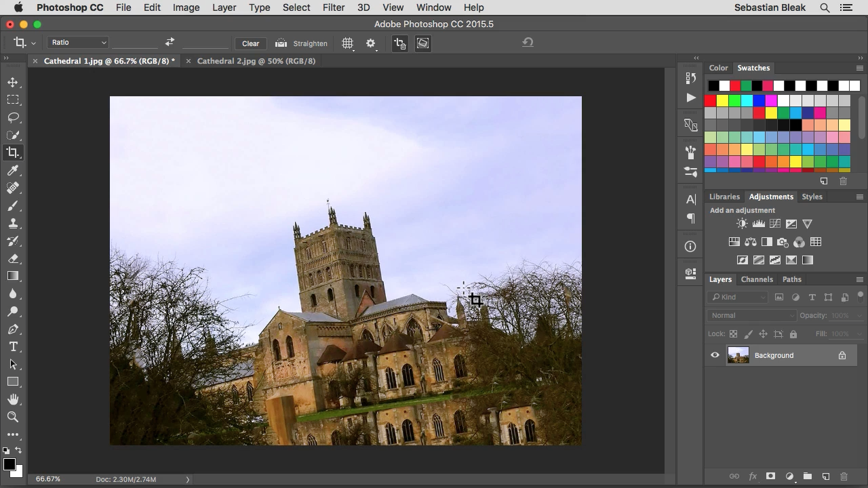Viewport: 868px width, 488px height.
Task: Open the Ratio crop preset dropdown
Action: pos(78,43)
